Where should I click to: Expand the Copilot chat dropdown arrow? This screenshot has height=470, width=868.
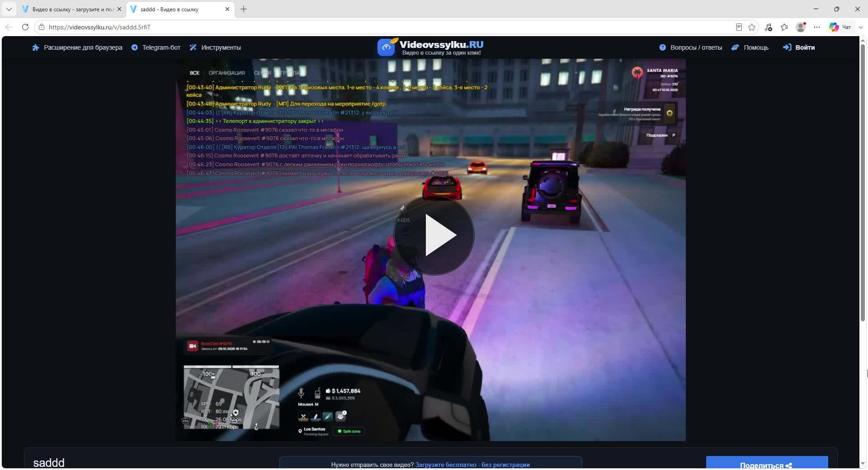[861, 27]
